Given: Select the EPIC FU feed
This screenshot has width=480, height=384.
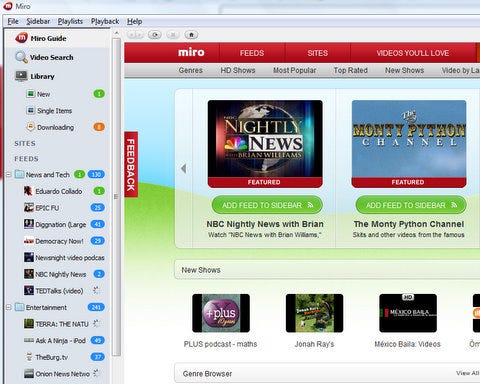Looking at the screenshot, I should pos(57,208).
